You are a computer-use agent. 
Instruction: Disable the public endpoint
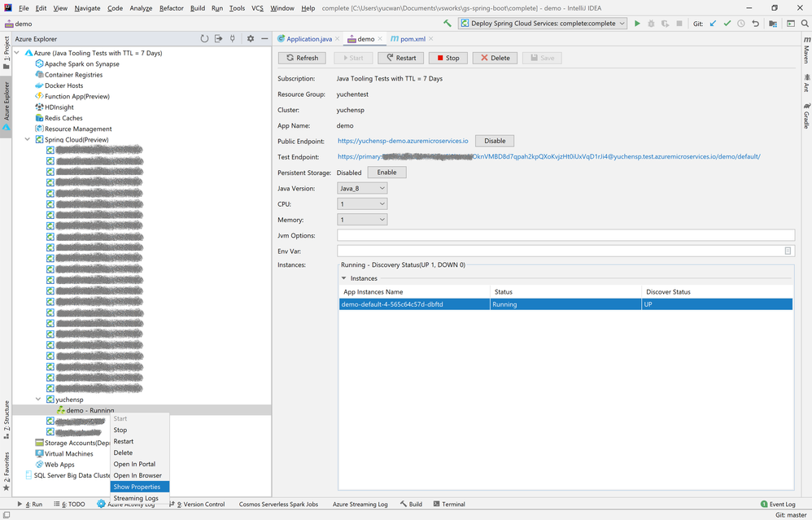(495, 141)
